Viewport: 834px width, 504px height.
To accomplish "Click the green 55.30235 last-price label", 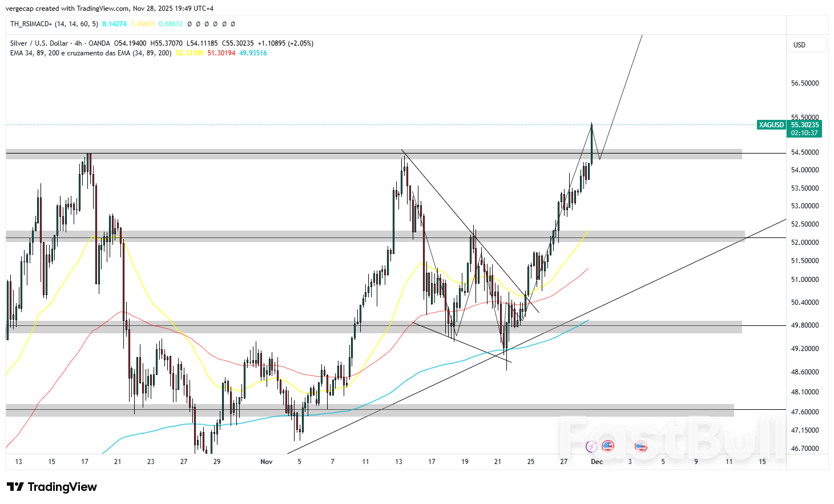I will [805, 124].
